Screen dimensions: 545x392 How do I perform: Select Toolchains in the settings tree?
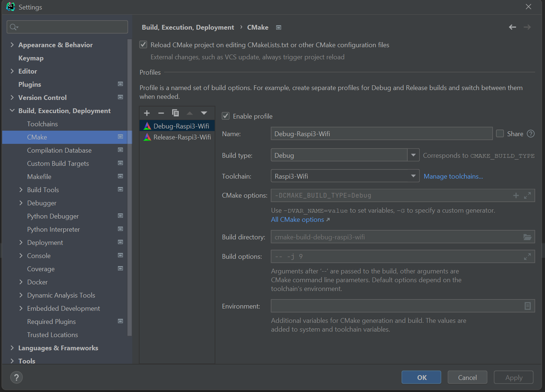tap(42, 124)
